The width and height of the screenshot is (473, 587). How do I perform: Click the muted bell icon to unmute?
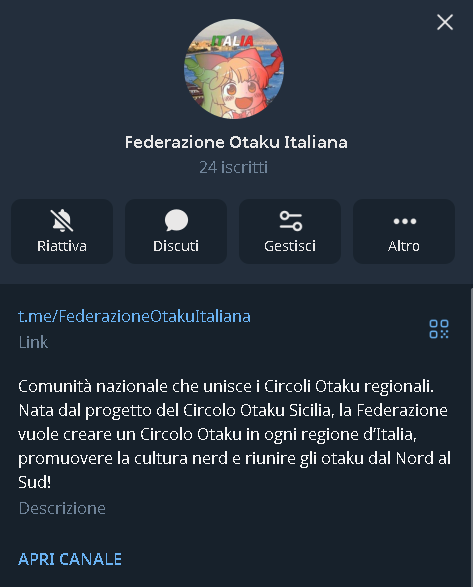coord(62,220)
